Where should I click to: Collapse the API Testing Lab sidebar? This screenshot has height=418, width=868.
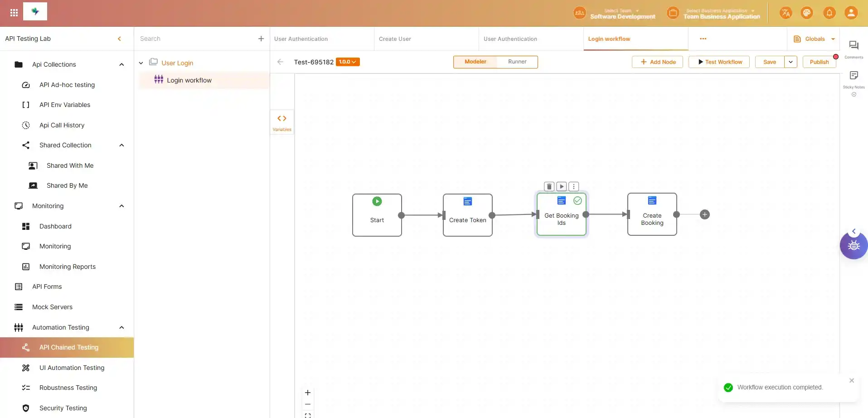tap(119, 39)
